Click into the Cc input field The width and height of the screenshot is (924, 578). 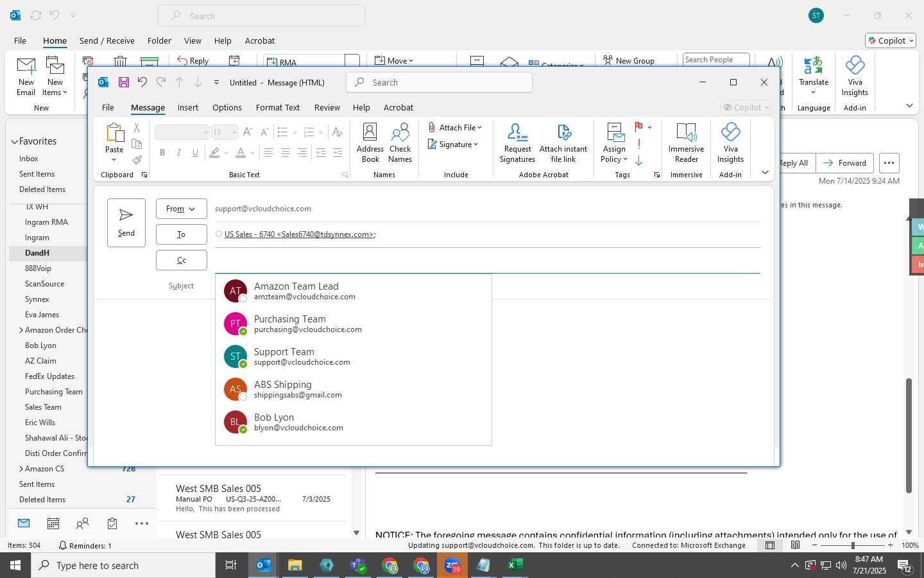pos(487,260)
